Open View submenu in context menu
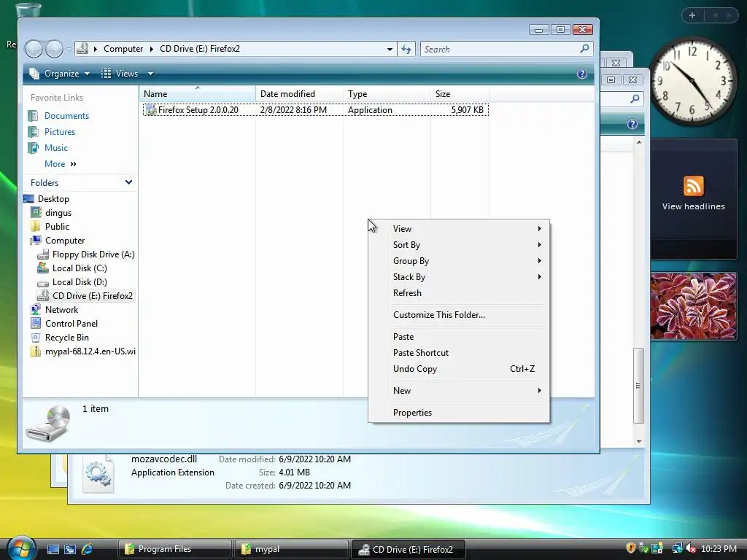747x560 pixels. (459, 228)
